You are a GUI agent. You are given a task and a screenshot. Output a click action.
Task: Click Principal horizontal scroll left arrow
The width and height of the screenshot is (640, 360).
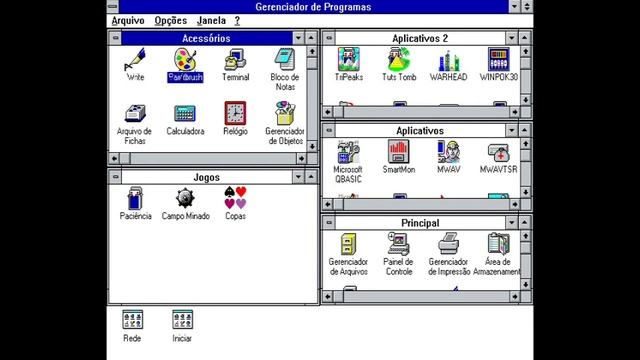[x=328, y=296]
